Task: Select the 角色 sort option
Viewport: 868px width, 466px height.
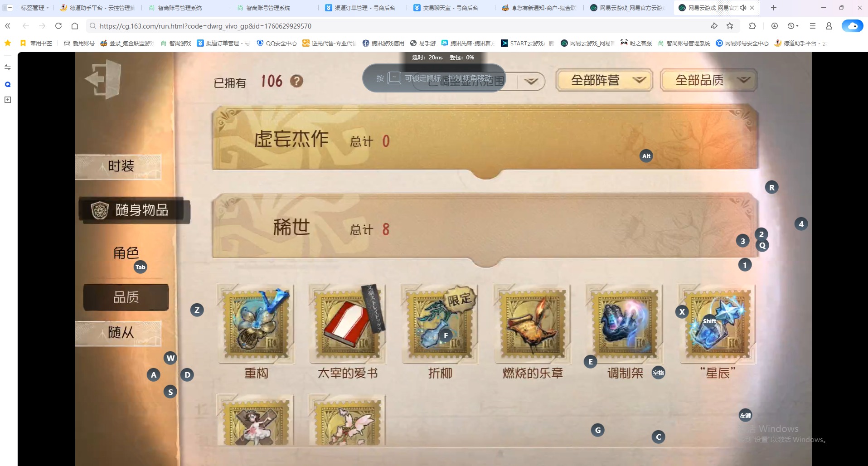Action: pyautogui.click(x=126, y=253)
